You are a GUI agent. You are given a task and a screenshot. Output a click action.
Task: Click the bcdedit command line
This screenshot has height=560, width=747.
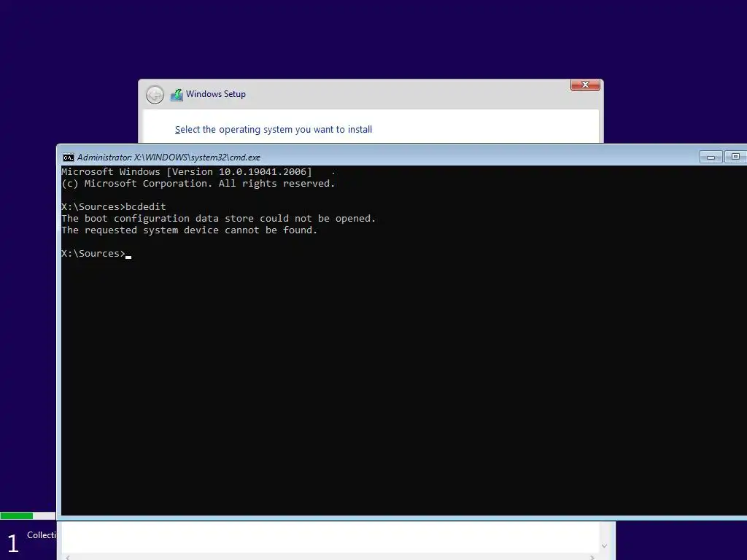coord(114,206)
